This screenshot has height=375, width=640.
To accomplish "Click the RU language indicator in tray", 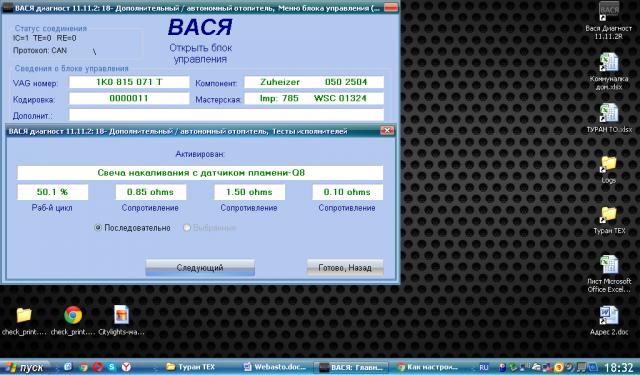I will [x=484, y=368].
